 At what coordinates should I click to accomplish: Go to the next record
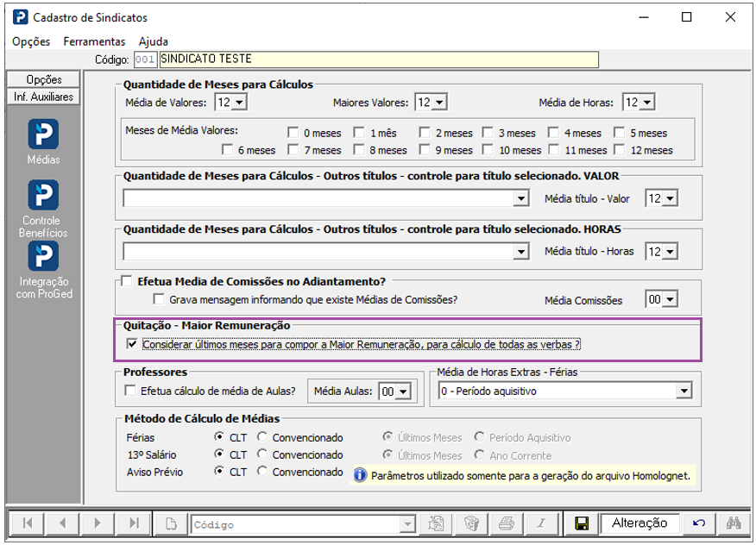click(98, 523)
